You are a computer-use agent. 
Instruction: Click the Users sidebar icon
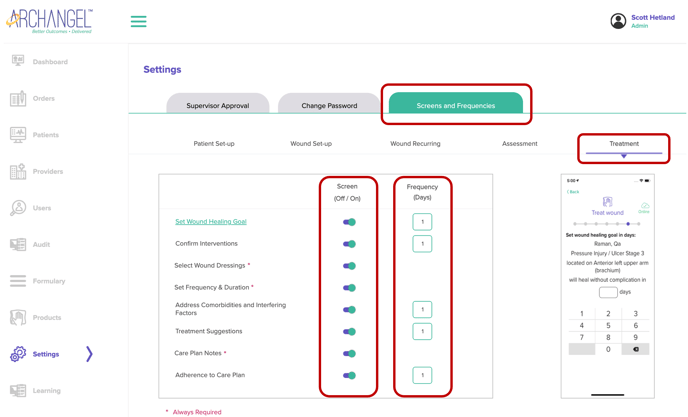pos(18,208)
